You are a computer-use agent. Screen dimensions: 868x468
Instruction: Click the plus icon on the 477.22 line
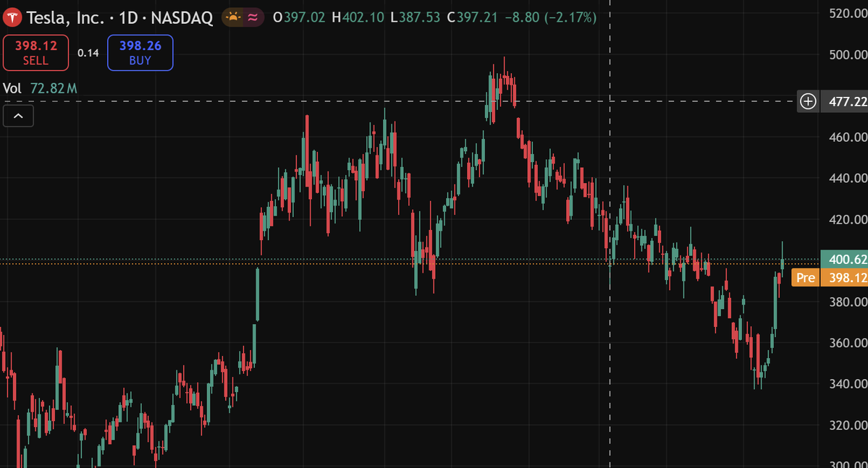(x=807, y=101)
